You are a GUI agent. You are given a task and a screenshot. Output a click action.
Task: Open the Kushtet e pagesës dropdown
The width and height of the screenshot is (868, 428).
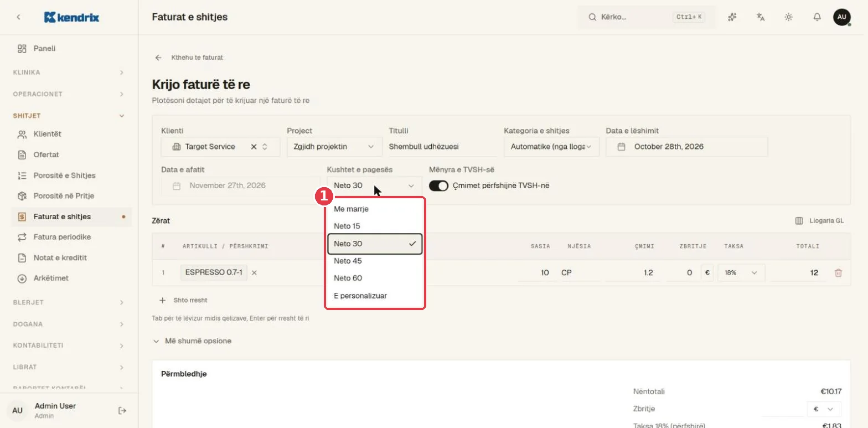(x=374, y=185)
